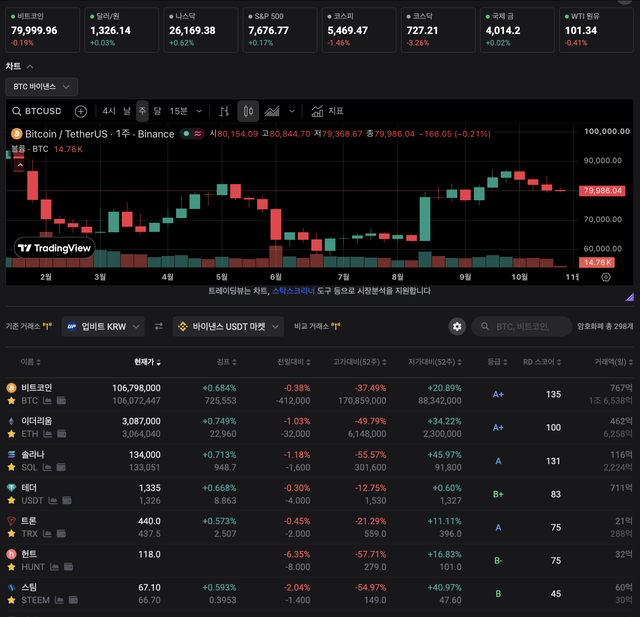Image resolution: width=640 pixels, height=617 pixels.
Task: Select the 달 monthly interval
Action: pyautogui.click(x=158, y=111)
